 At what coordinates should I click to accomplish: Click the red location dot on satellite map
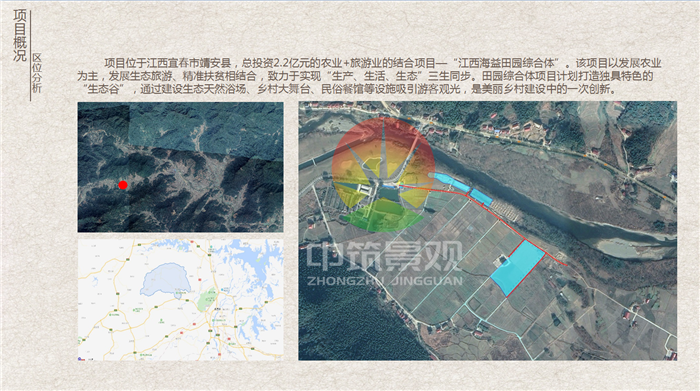pyautogui.click(x=123, y=185)
